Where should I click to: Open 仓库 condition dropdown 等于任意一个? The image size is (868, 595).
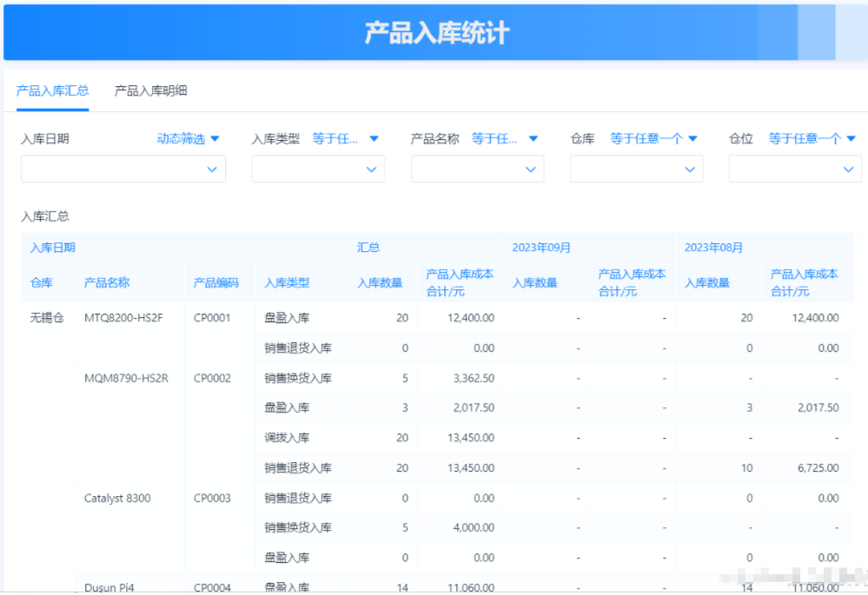tap(653, 139)
